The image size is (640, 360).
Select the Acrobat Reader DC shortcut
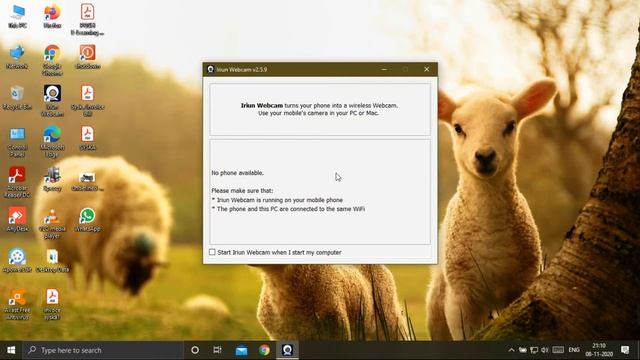[17, 182]
